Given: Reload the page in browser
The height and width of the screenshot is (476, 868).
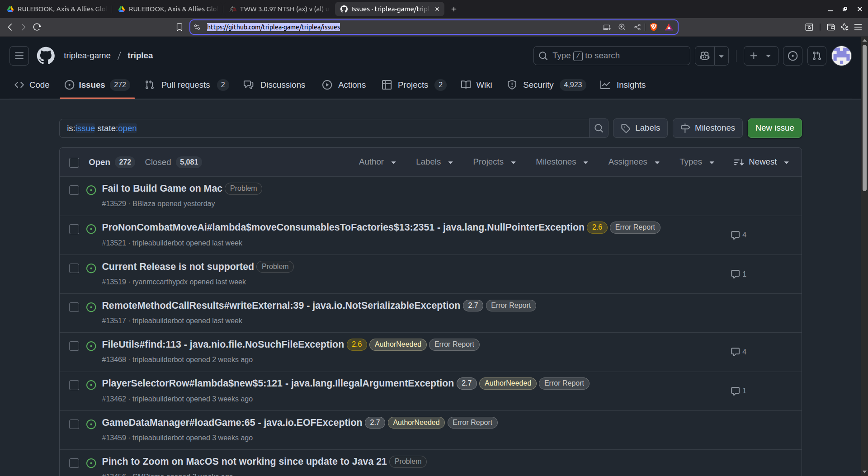Looking at the screenshot, I should (37, 27).
